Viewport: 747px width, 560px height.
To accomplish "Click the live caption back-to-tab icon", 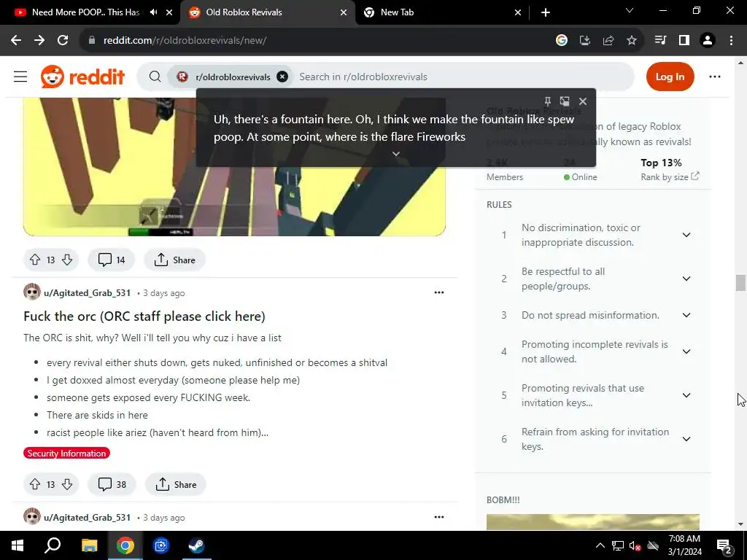I will 565,101.
